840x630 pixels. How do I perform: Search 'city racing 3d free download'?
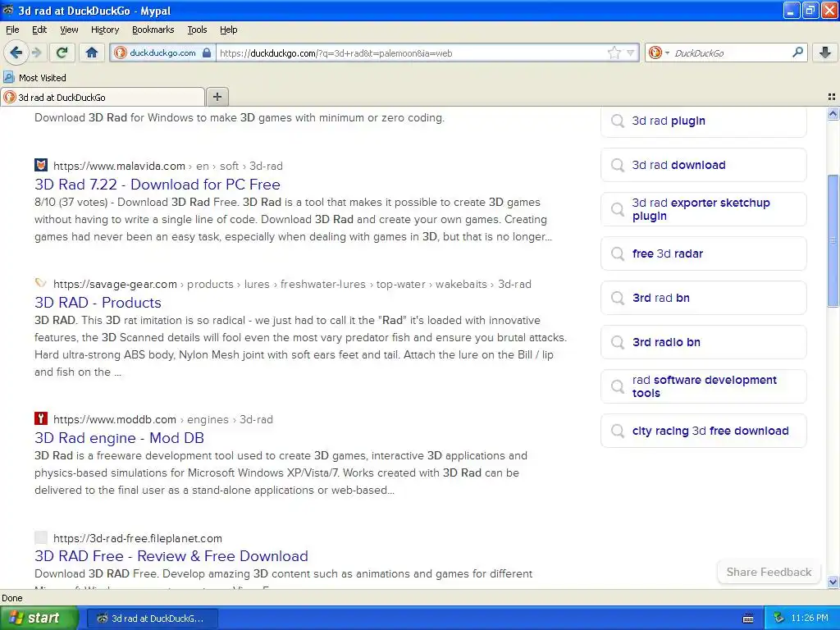point(703,431)
